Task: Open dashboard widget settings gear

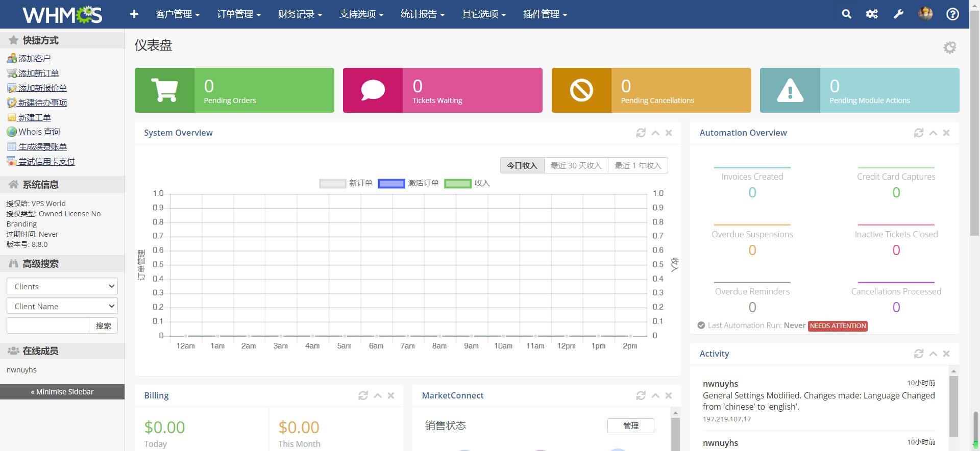Action: pos(949,47)
